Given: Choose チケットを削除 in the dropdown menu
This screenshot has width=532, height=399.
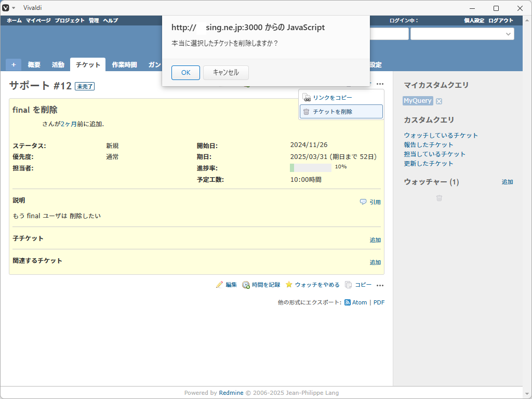Looking at the screenshot, I should [341, 112].
